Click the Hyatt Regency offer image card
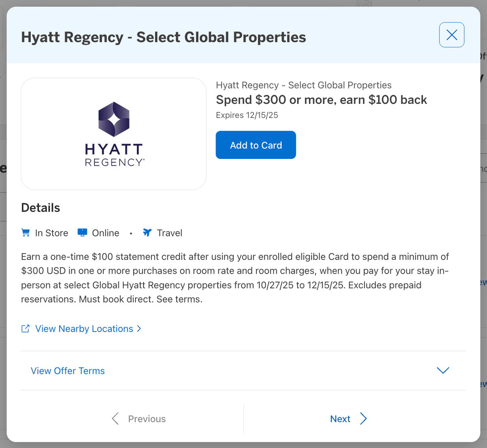Screen dimensions: 487x448 coord(114,134)
